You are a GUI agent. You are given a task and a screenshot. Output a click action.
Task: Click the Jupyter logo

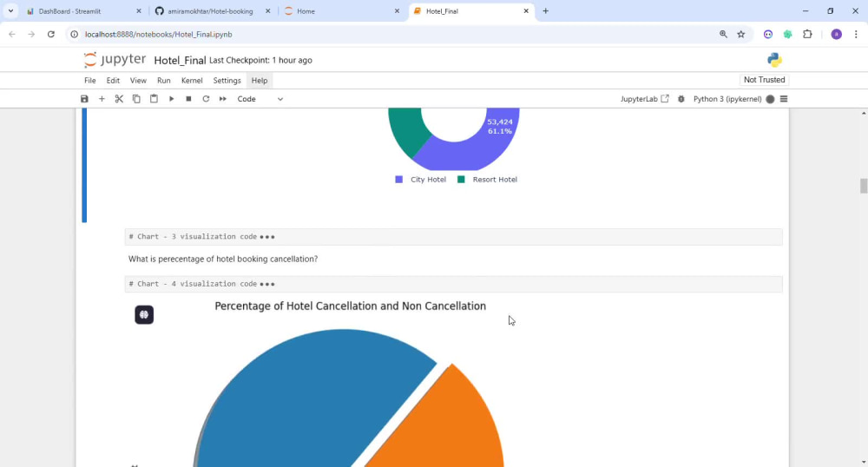115,59
